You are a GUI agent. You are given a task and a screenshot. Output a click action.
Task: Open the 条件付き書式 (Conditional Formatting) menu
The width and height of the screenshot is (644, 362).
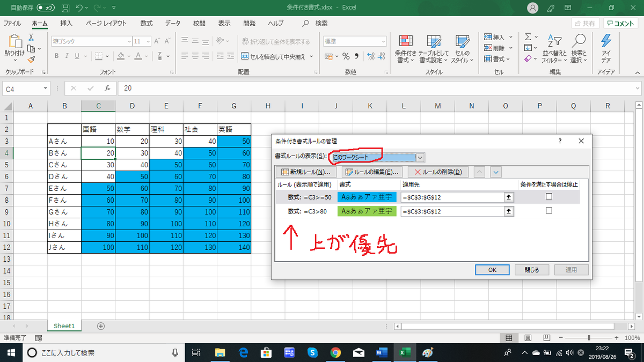tap(405, 47)
